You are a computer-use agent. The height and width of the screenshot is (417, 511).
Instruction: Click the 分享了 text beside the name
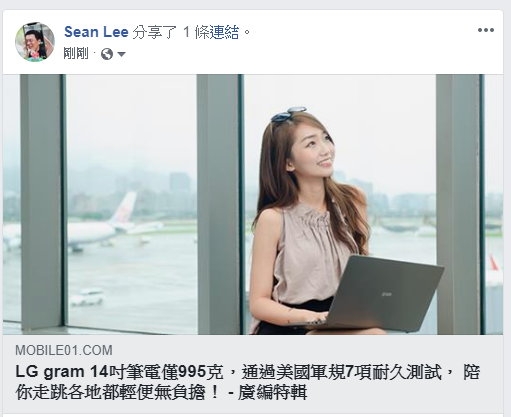click(154, 32)
